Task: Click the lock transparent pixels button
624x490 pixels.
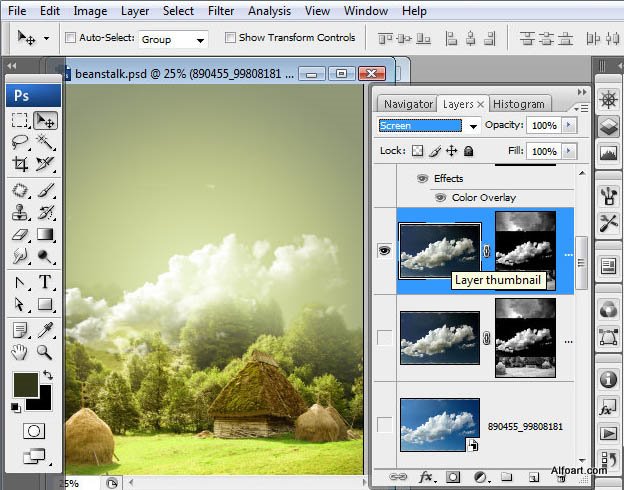Action: [417, 151]
